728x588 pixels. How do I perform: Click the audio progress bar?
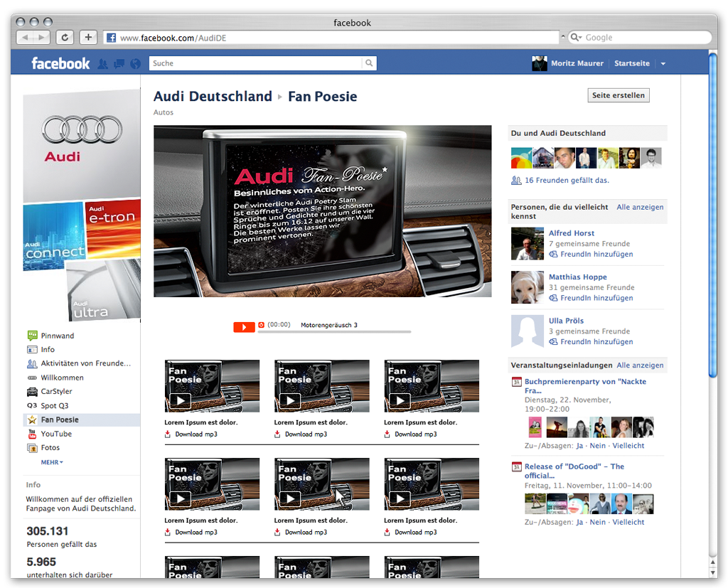click(x=355, y=332)
